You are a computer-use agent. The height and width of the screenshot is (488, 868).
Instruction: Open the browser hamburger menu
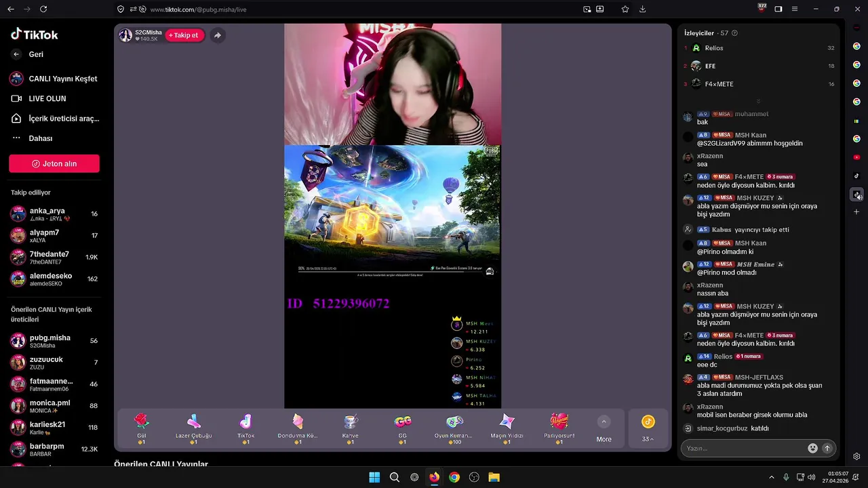[x=795, y=9]
